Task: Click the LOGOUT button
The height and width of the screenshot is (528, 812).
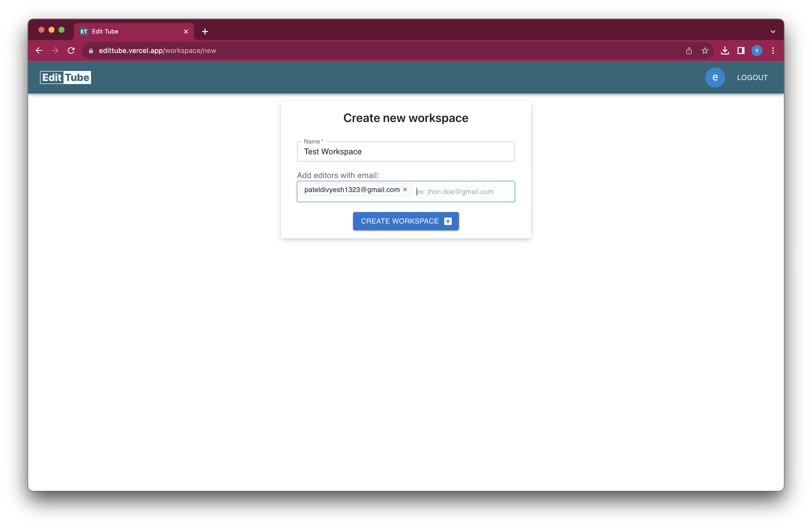Action: 752,77
